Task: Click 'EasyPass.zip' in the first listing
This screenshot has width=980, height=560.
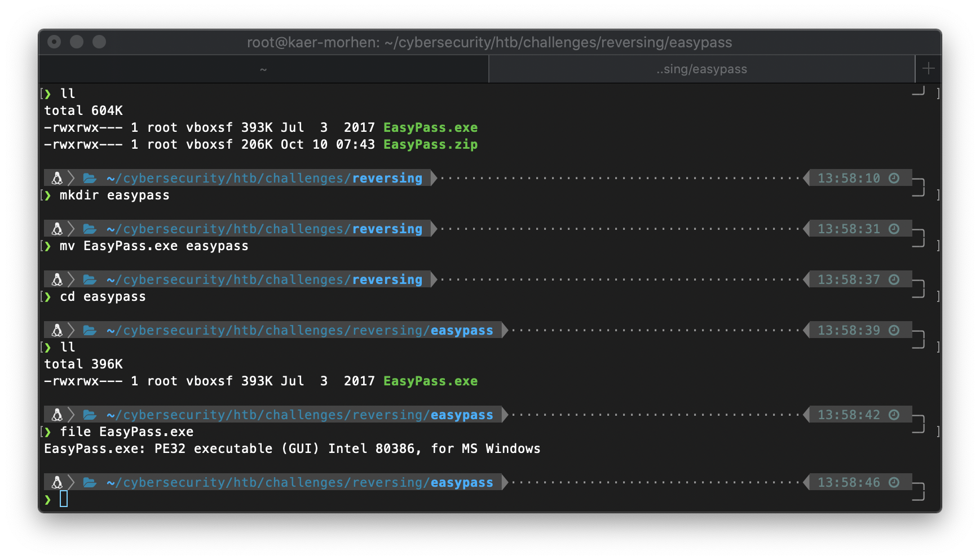Action: [x=430, y=145]
